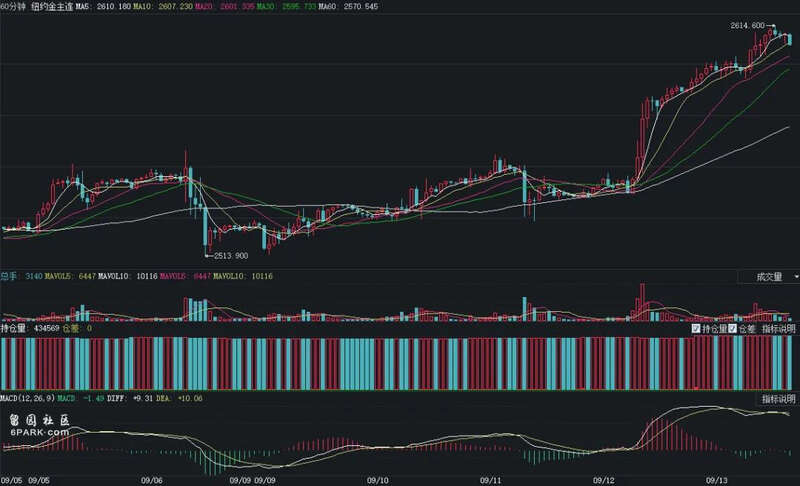Open 指标说明 beside the 仓差 checkbox
Image resolution: width=800 pixels, height=486 pixels.
point(779,328)
